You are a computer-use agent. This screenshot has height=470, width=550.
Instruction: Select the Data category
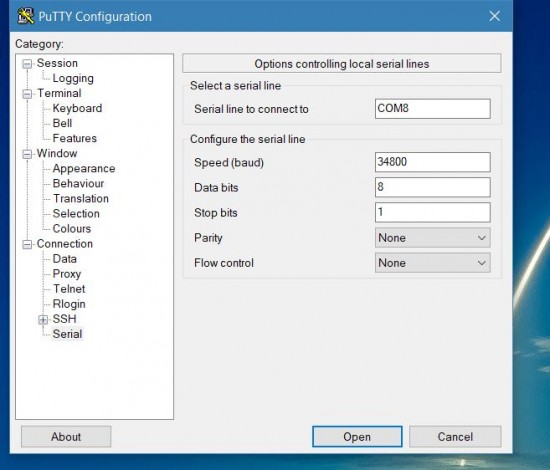(65, 259)
